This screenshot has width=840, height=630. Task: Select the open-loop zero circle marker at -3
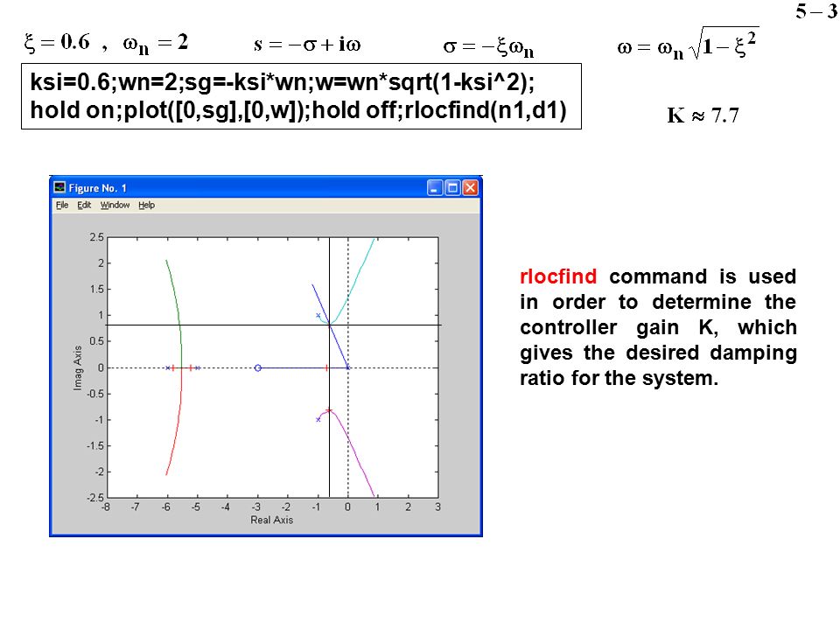(x=257, y=368)
